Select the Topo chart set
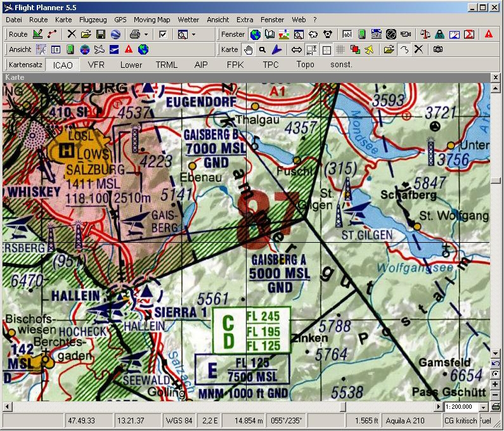This screenshot has width=504, height=431. pyautogui.click(x=306, y=65)
